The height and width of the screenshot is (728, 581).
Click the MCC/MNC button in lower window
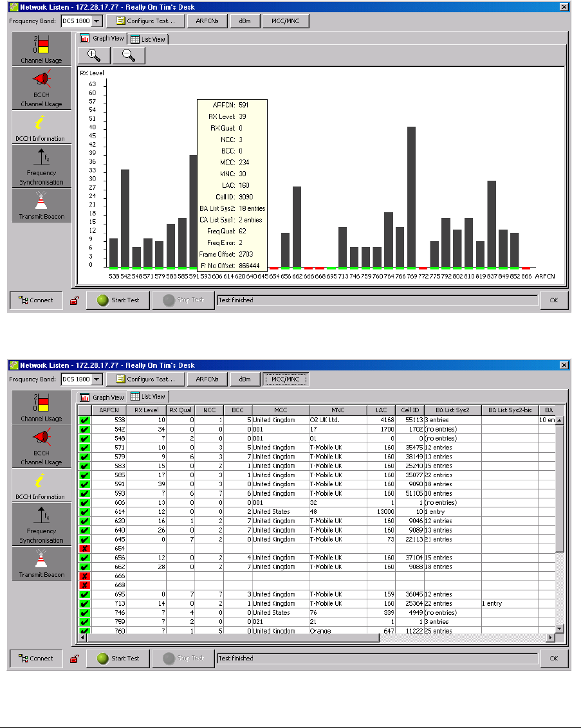coord(286,379)
